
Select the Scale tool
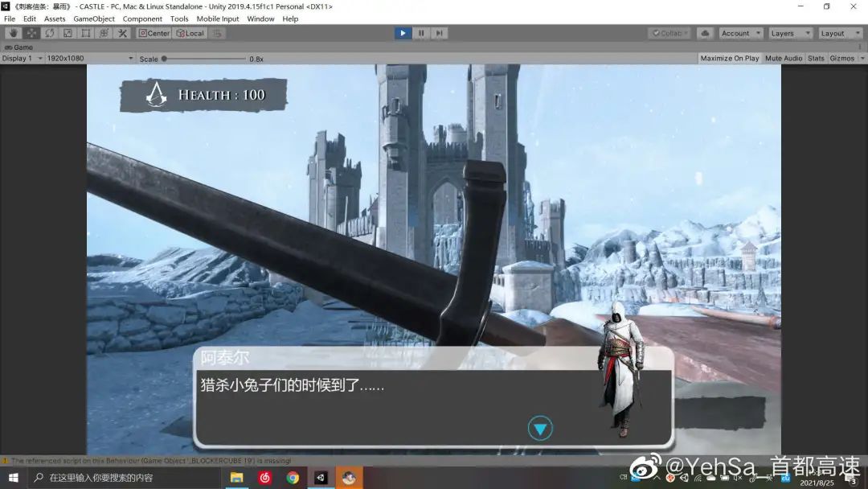tap(68, 33)
